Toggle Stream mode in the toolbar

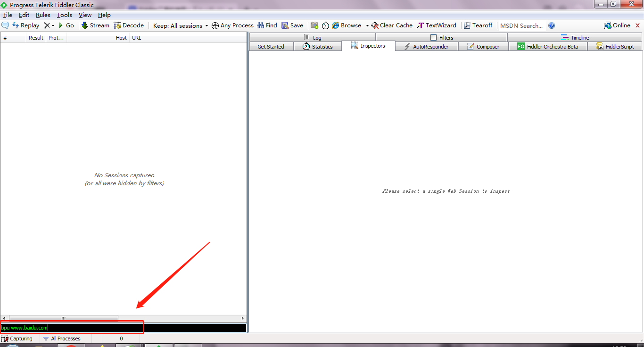(x=95, y=25)
